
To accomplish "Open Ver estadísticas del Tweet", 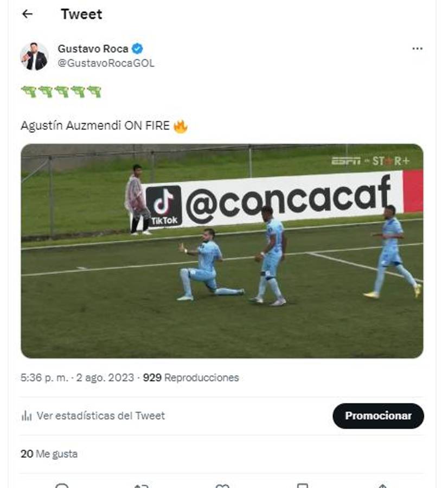I will click(x=99, y=415).
